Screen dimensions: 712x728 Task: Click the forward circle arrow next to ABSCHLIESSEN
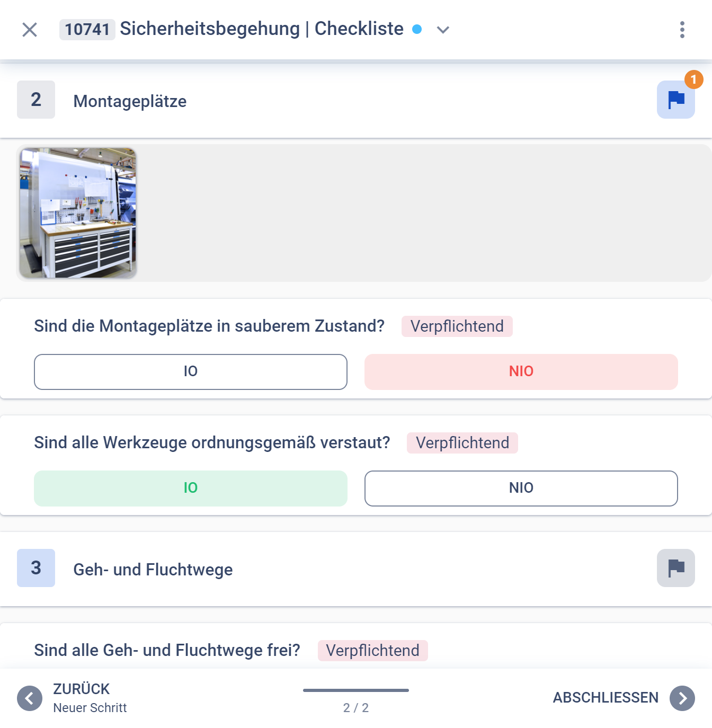[683, 698]
